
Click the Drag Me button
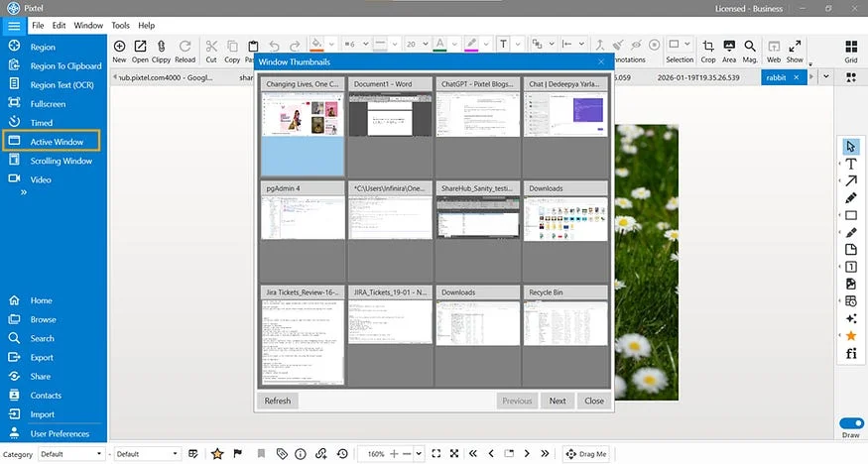tap(587, 454)
